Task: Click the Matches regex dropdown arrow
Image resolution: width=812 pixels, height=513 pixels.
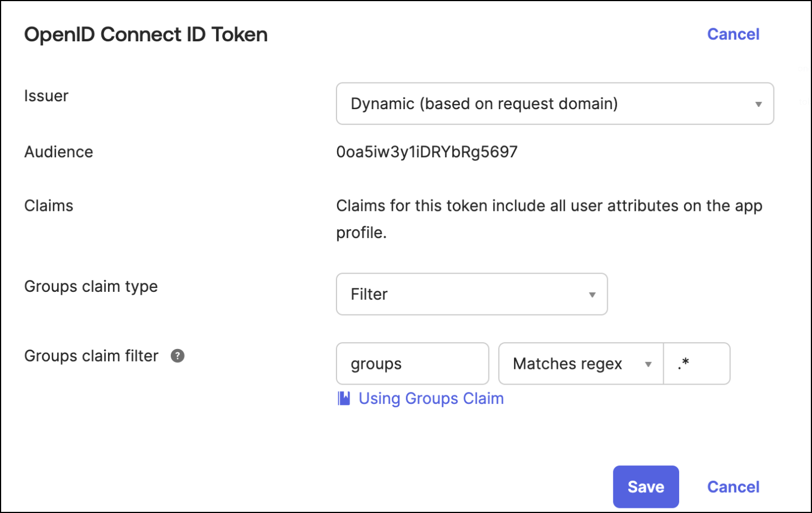Action: [648, 364]
